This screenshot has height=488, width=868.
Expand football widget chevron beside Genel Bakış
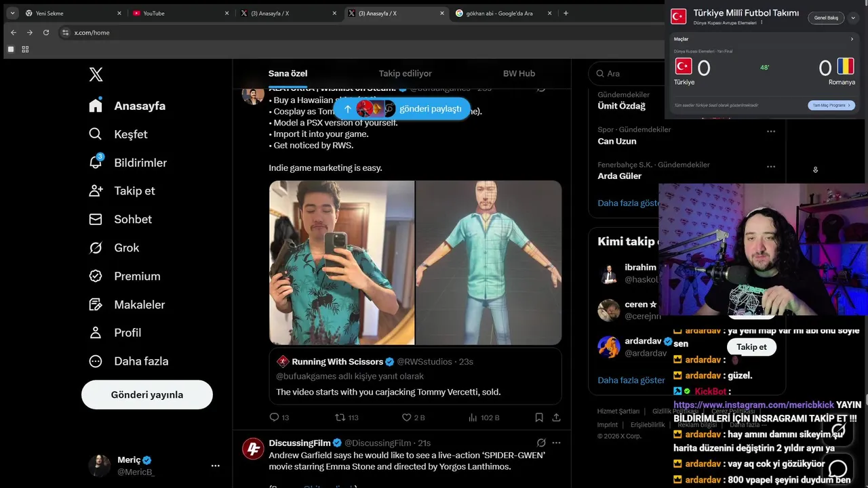[853, 18]
